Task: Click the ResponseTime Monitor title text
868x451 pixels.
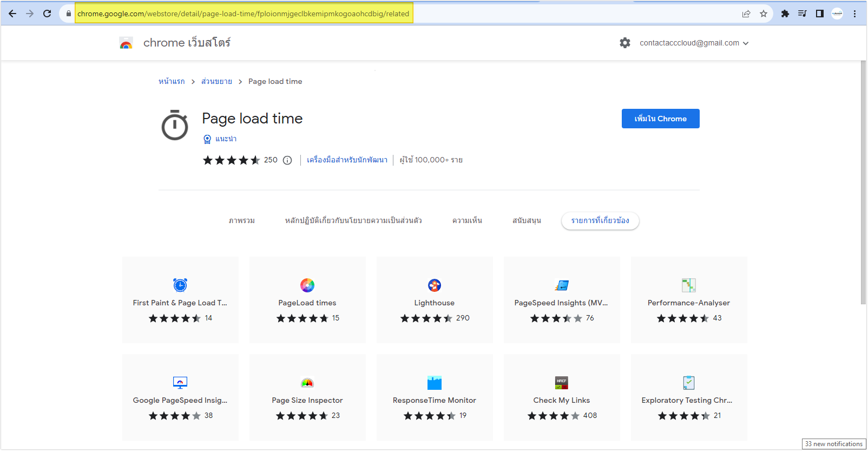Action: [x=435, y=401]
